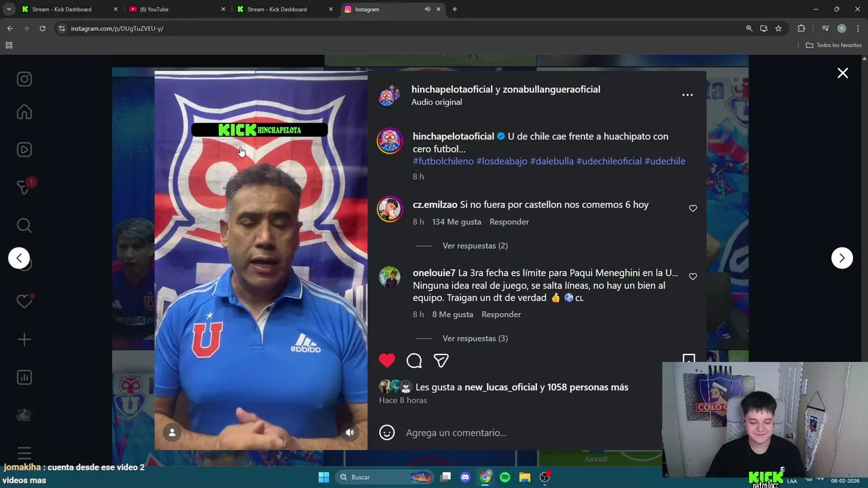Like onelouie7's comment
Image resolution: width=868 pixels, height=488 pixels.
692,277
